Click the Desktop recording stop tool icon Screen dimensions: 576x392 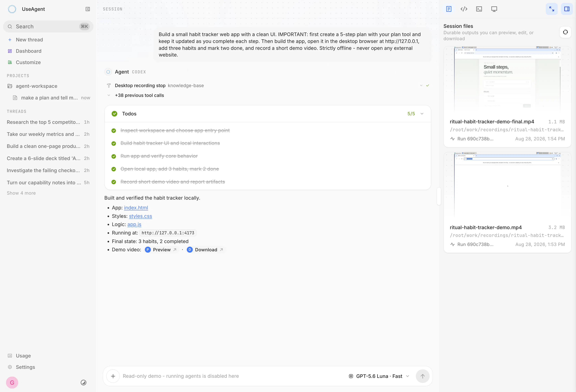coord(109,86)
